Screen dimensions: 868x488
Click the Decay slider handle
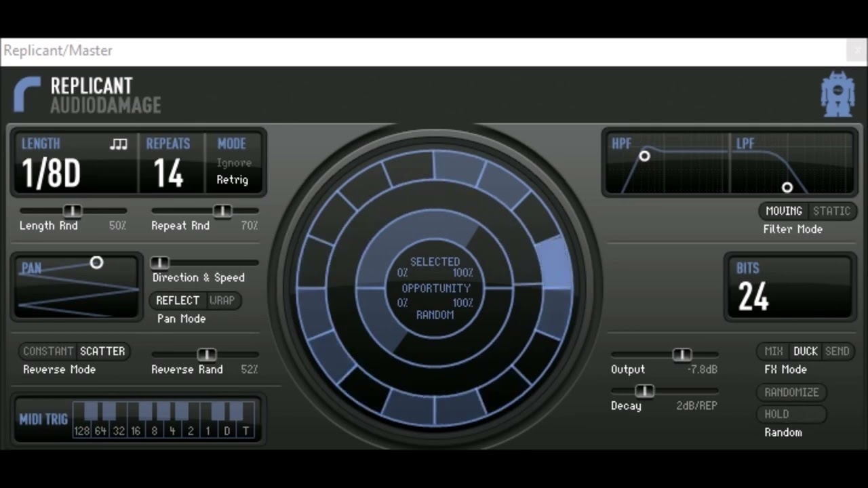[x=644, y=391]
